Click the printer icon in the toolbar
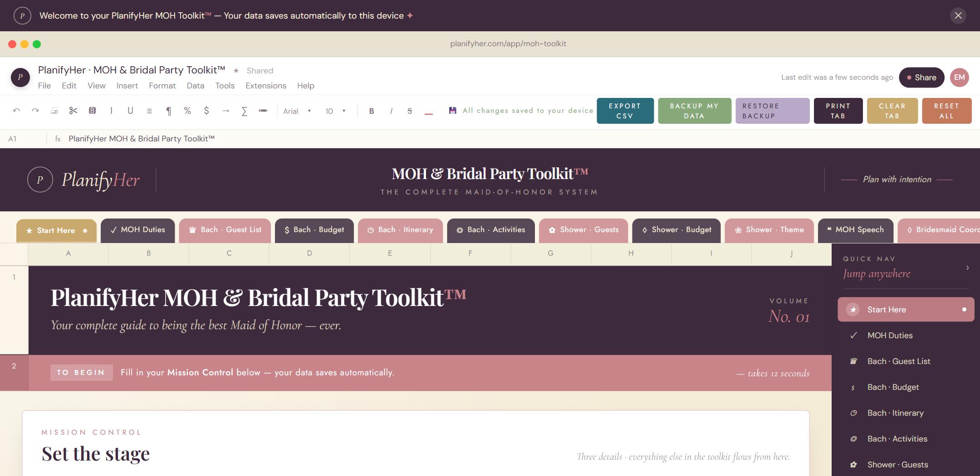980x476 pixels. [54, 111]
